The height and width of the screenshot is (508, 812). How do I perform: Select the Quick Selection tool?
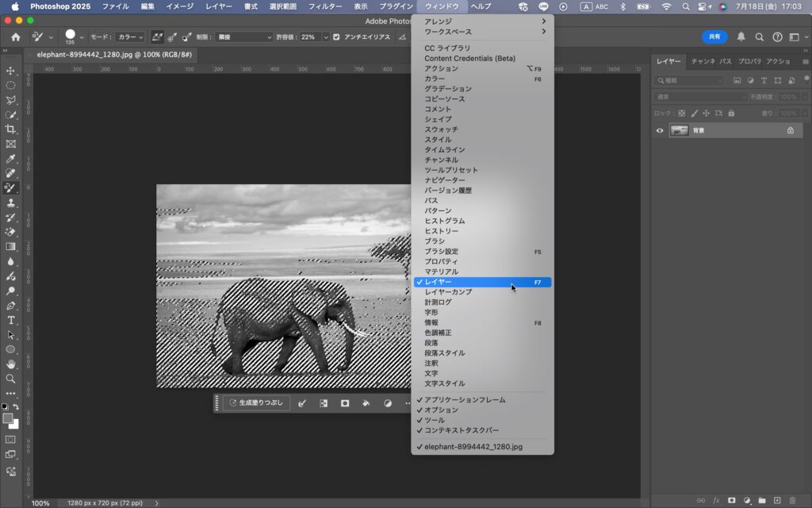pyautogui.click(x=10, y=114)
